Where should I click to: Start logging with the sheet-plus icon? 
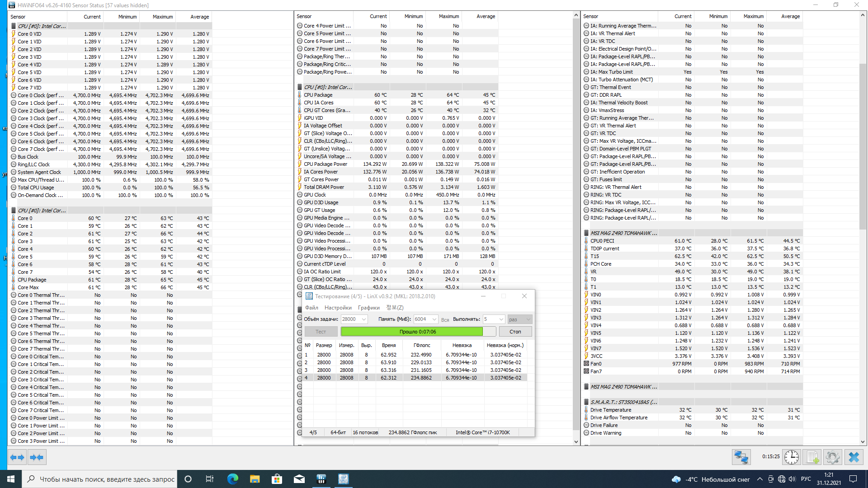point(812,457)
